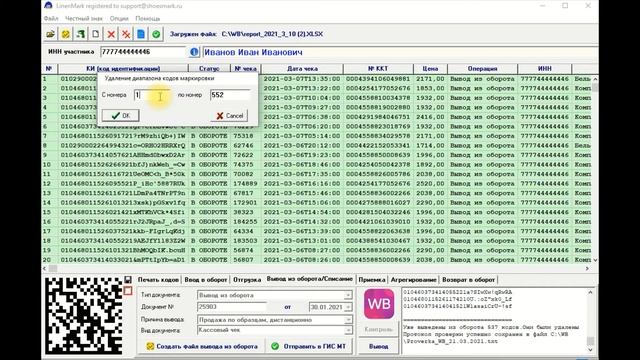Open the document date picker dropdown
Viewport: 640px width, 360px height.
tap(348, 307)
